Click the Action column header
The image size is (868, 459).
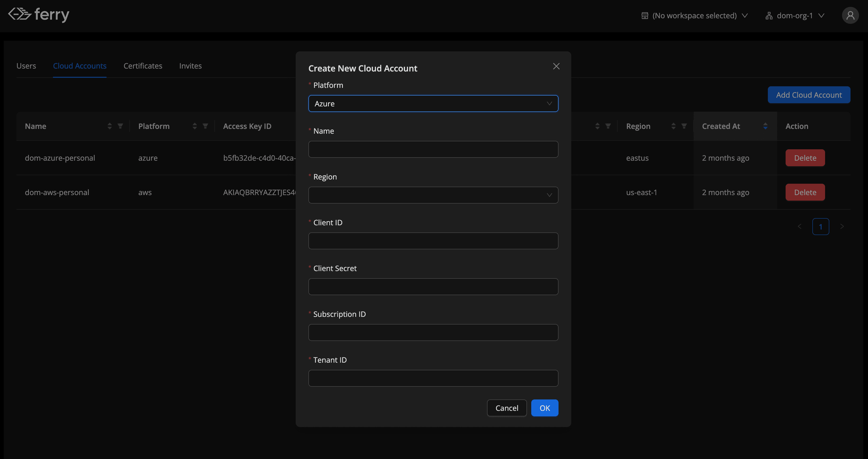click(x=796, y=126)
